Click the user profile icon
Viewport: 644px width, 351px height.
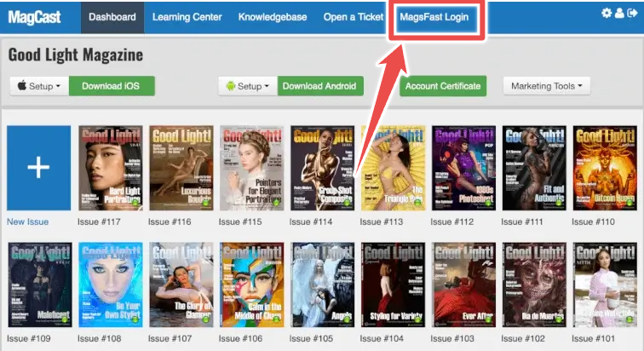pos(619,13)
